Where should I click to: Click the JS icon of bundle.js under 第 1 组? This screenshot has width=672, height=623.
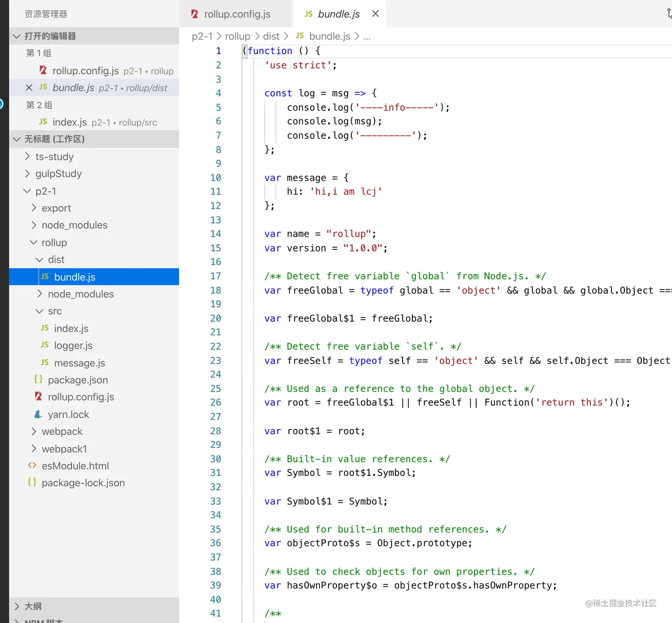(43, 87)
